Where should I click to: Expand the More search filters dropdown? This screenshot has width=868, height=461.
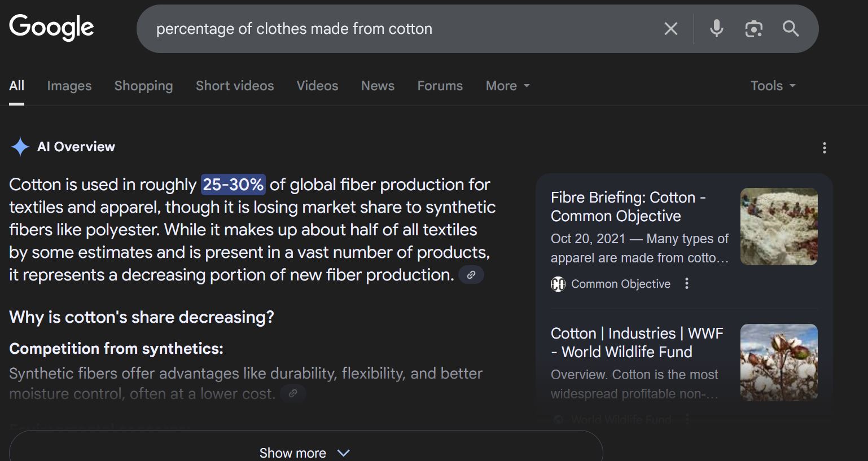coord(507,86)
